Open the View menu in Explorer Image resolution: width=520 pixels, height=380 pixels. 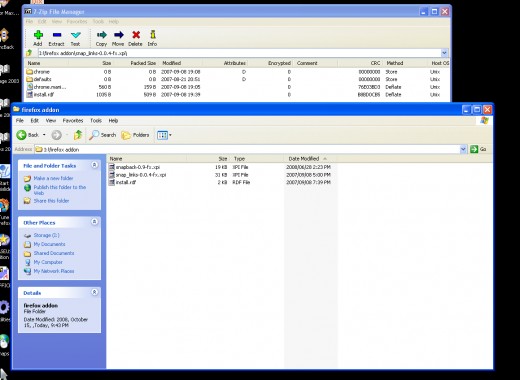(x=51, y=121)
